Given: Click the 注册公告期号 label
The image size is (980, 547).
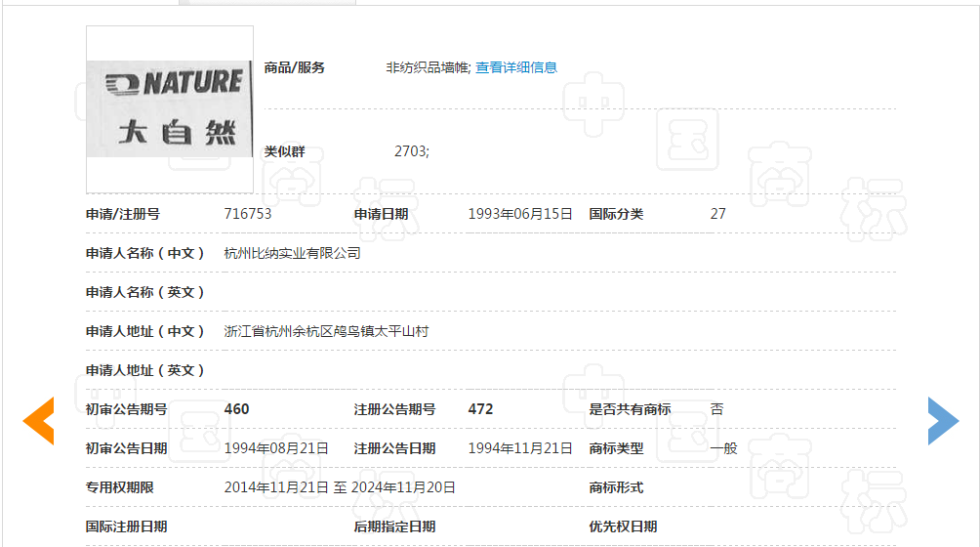Looking at the screenshot, I should (x=395, y=409).
